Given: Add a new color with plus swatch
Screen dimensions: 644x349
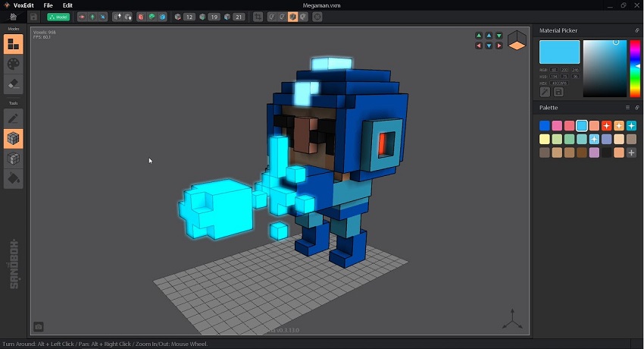Looking at the screenshot, I should click(631, 152).
